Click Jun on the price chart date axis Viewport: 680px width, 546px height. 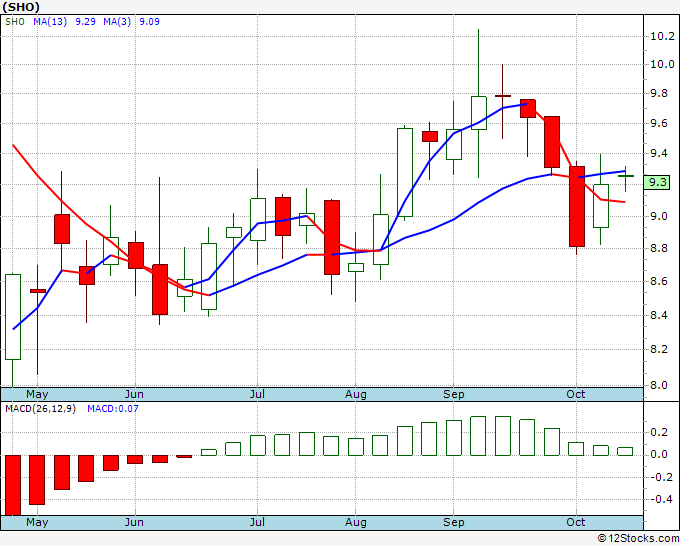pyautogui.click(x=134, y=395)
